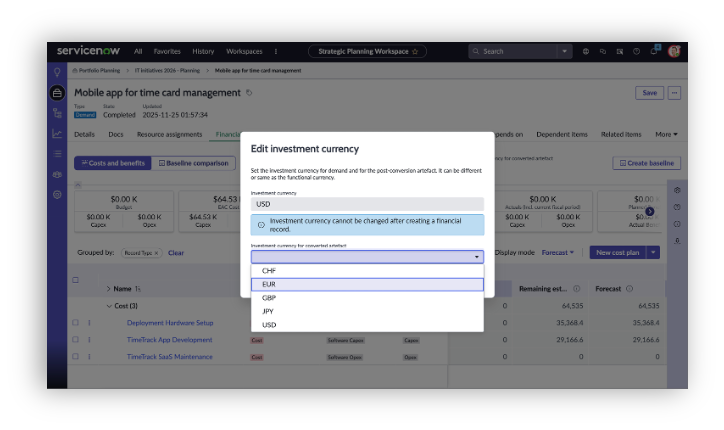Expand the New cost plan arrow dropdown

pos(653,253)
